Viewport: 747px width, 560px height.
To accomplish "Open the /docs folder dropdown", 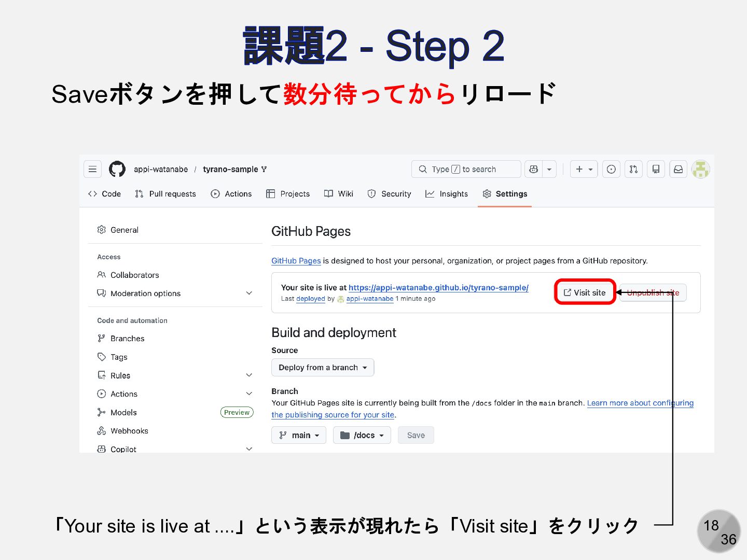I will pos(362,436).
